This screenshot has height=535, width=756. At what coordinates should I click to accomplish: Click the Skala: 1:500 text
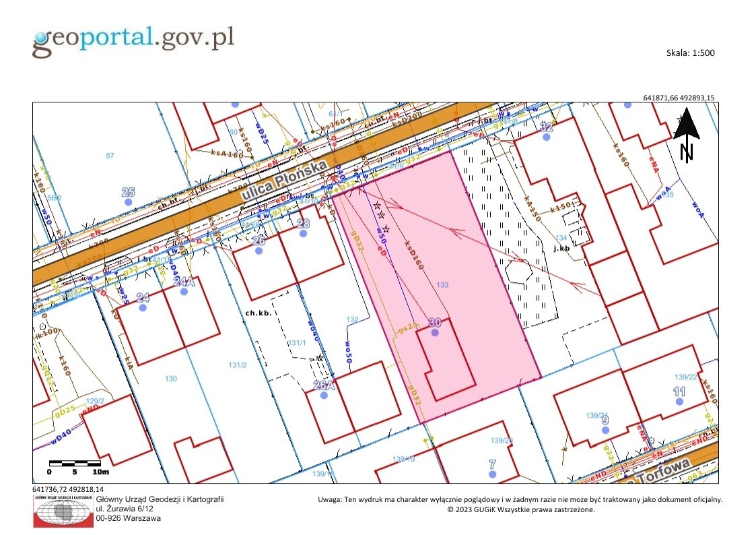coord(691,53)
